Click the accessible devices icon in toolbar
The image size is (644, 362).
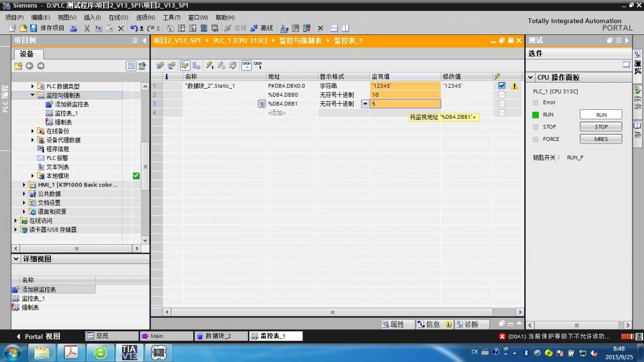pyautogui.click(x=284, y=28)
